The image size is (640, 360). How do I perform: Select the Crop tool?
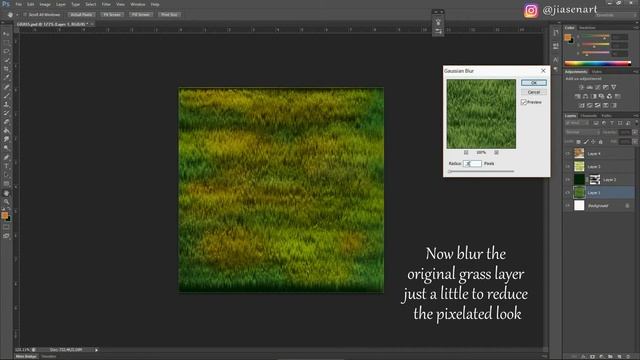click(x=6, y=69)
